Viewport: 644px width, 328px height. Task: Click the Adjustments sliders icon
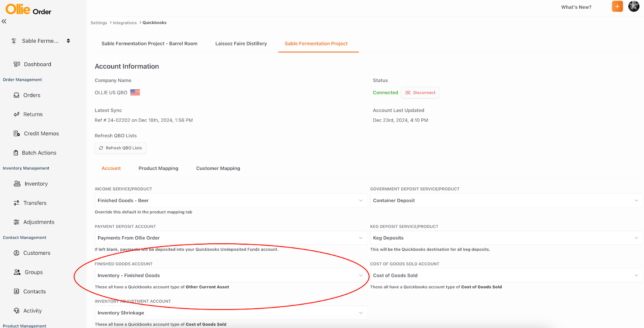pos(17,222)
